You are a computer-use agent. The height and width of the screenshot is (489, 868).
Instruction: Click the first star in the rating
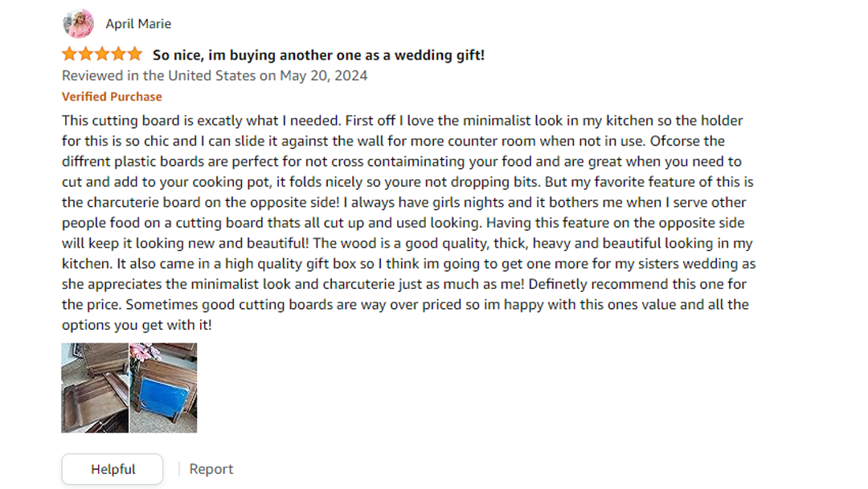pos(70,55)
